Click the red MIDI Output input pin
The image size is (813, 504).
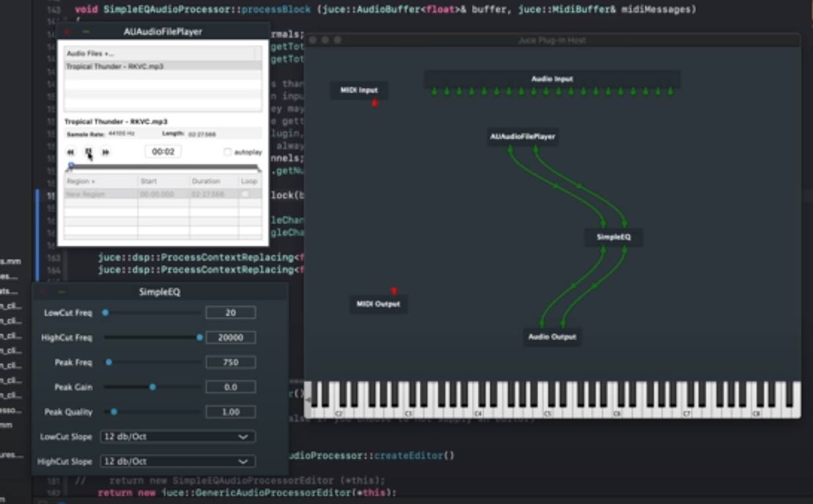[394, 291]
